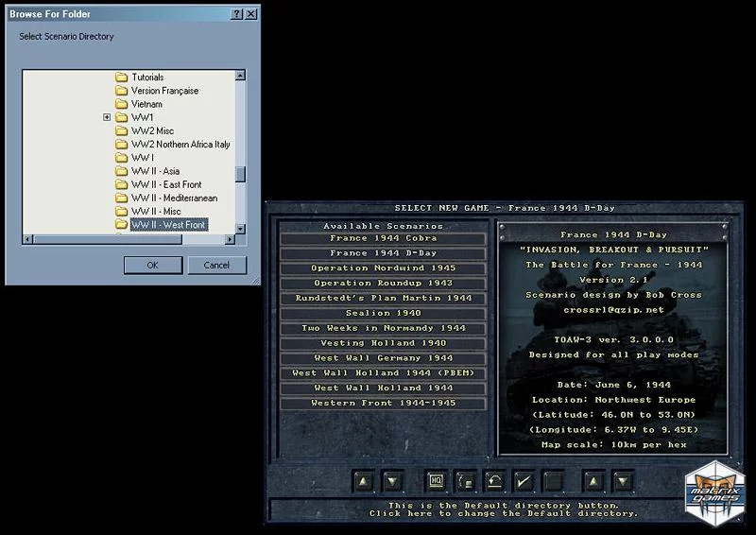Pick the Western Front 1944-1945 scenario
The width and height of the screenshot is (756, 535).
(x=384, y=403)
